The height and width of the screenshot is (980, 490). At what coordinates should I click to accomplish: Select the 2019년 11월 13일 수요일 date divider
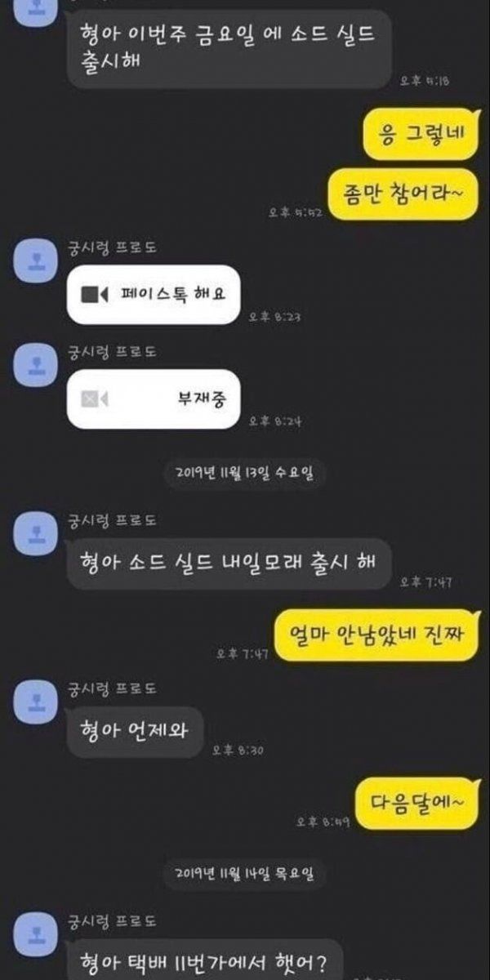244,473
